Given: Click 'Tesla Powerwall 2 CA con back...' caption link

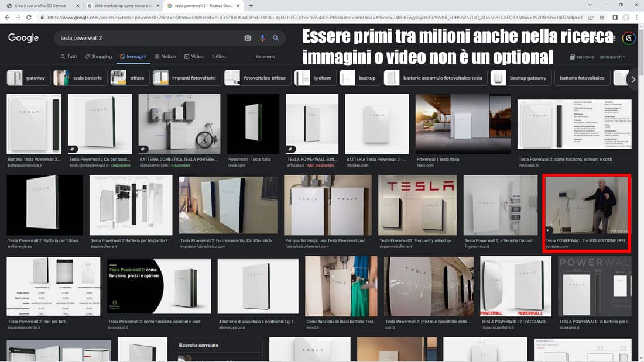Looking at the screenshot, I should (100, 159).
